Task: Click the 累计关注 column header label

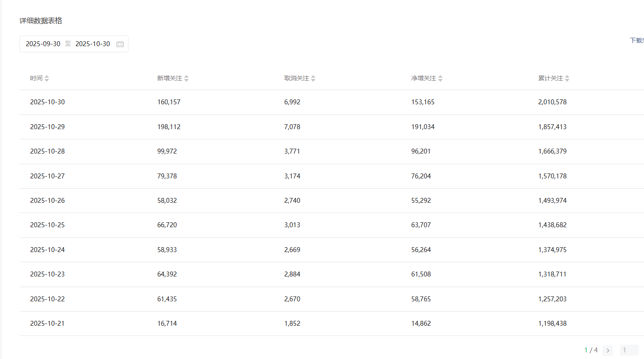Action: point(550,79)
